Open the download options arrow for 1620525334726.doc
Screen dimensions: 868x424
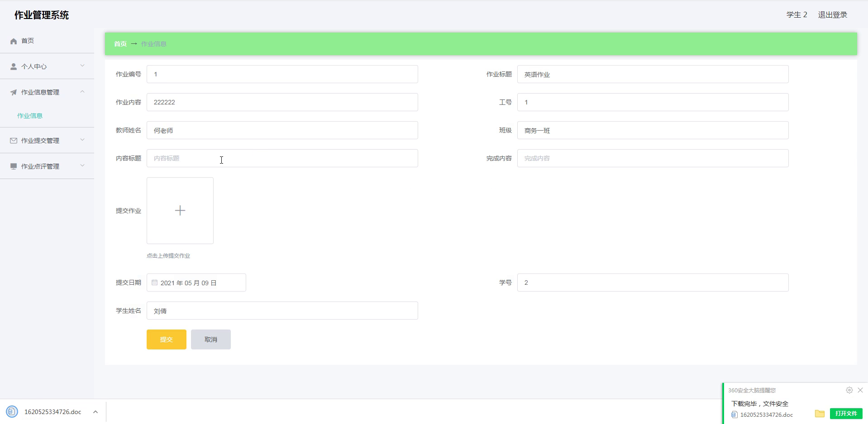(x=95, y=412)
